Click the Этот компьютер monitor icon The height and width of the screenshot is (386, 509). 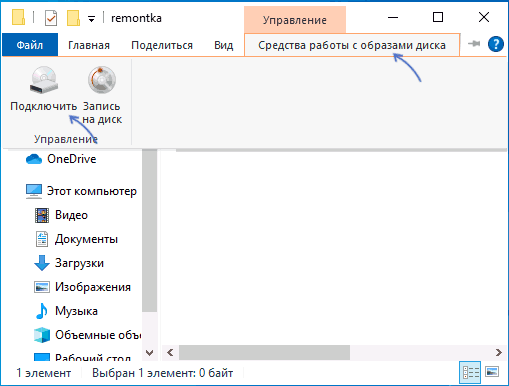(x=34, y=191)
